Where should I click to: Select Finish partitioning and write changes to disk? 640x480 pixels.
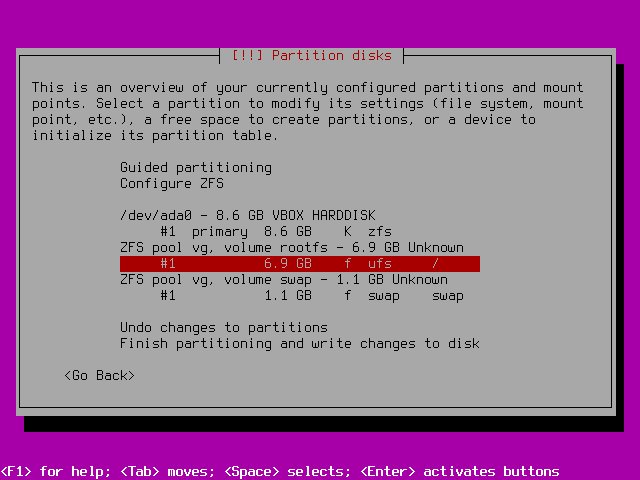click(300, 343)
